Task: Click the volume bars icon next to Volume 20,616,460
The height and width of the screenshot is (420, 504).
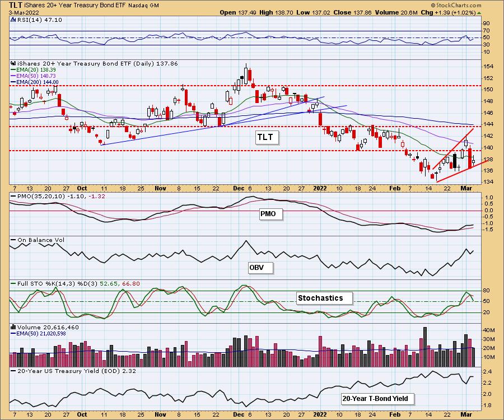Action: [x=13, y=327]
